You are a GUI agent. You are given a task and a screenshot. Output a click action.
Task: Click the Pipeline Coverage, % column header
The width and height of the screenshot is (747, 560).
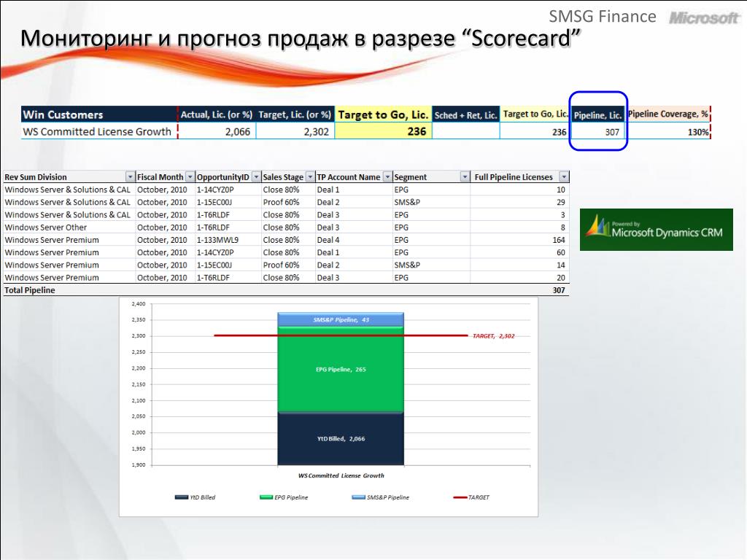pyautogui.click(x=668, y=114)
